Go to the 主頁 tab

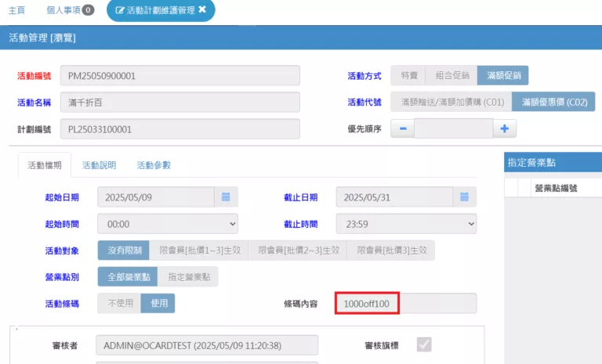16,10
